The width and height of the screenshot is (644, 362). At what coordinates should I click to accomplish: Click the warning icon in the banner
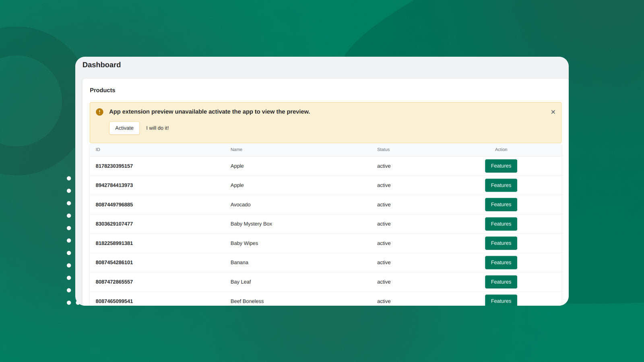click(x=99, y=112)
